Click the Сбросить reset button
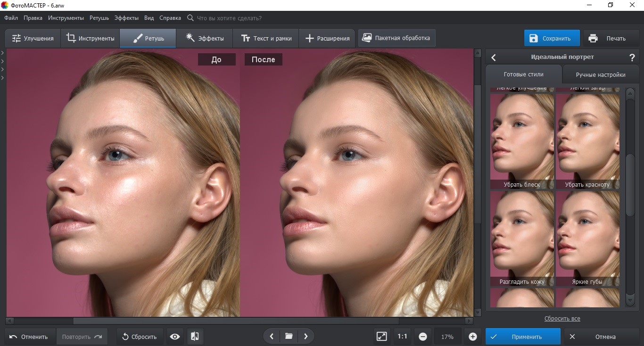Image resolution: width=644 pixels, height=346 pixels. (139, 337)
